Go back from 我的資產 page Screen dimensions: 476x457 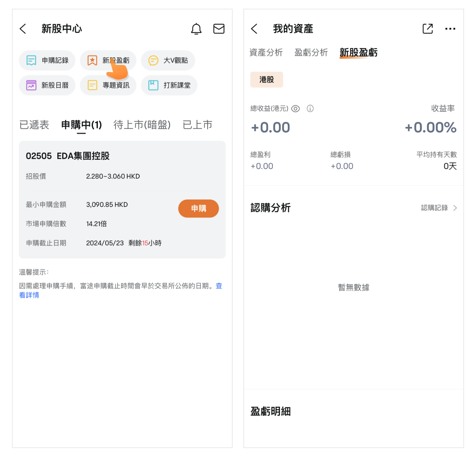click(254, 29)
